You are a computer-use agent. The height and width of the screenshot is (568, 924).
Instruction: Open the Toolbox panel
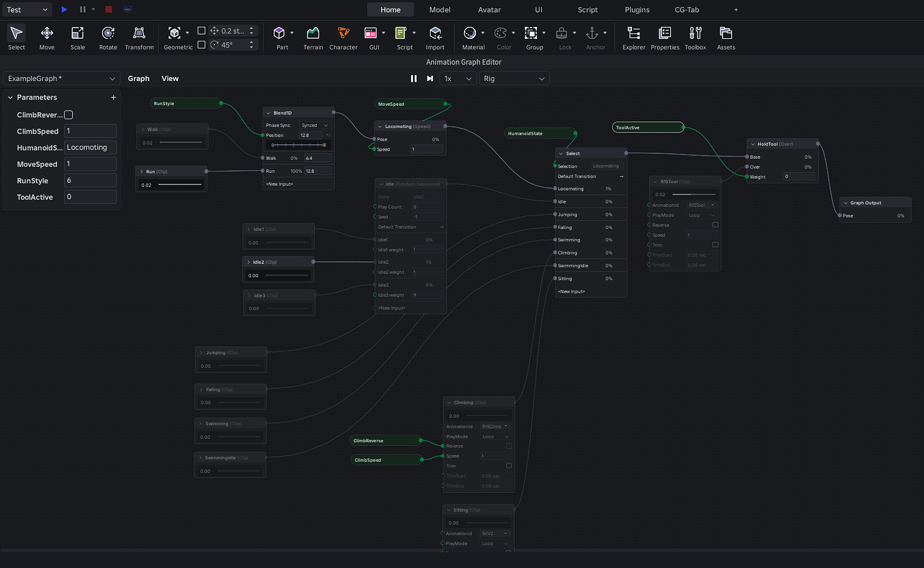point(695,38)
